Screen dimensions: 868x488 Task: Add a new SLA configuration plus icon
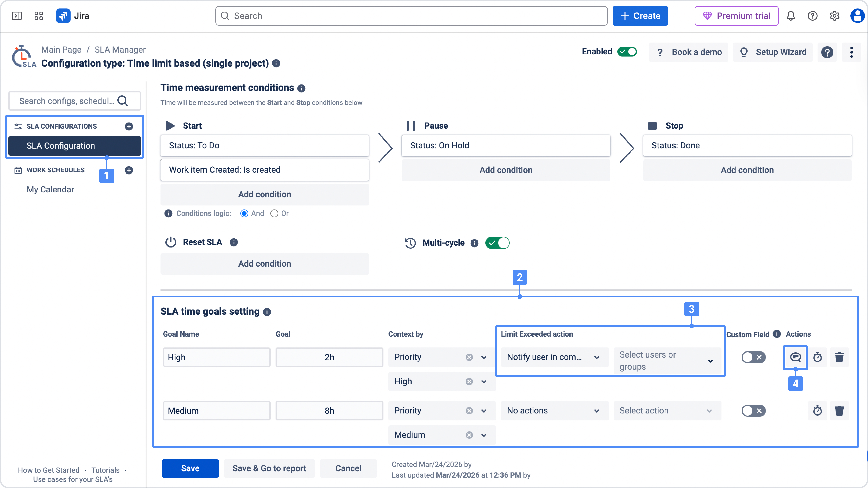(129, 126)
